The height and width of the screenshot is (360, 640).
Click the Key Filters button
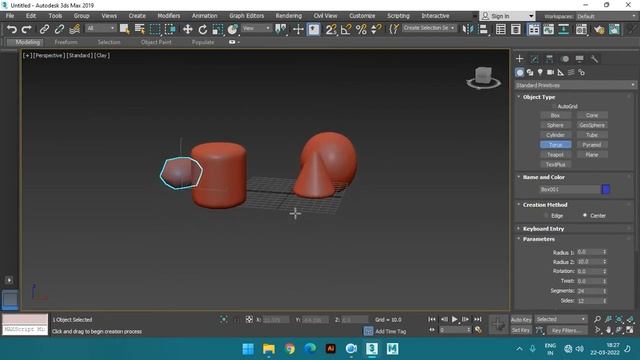(x=567, y=330)
